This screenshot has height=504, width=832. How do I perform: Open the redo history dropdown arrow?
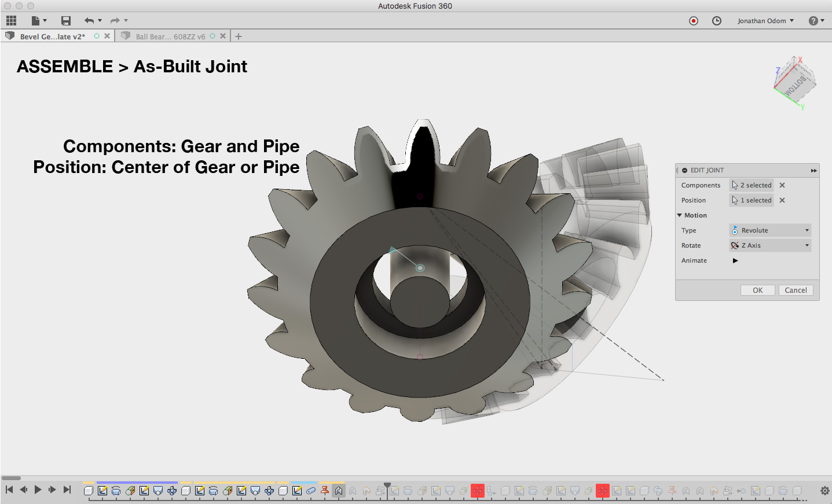(x=126, y=21)
